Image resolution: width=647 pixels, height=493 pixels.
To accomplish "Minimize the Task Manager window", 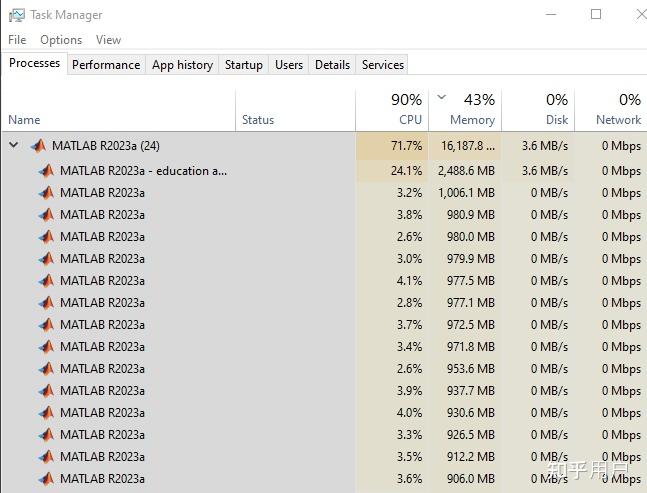I will click(x=551, y=14).
